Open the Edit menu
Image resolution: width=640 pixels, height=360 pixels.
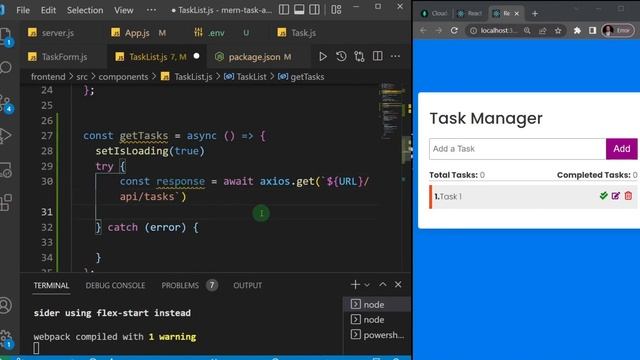coord(48,10)
